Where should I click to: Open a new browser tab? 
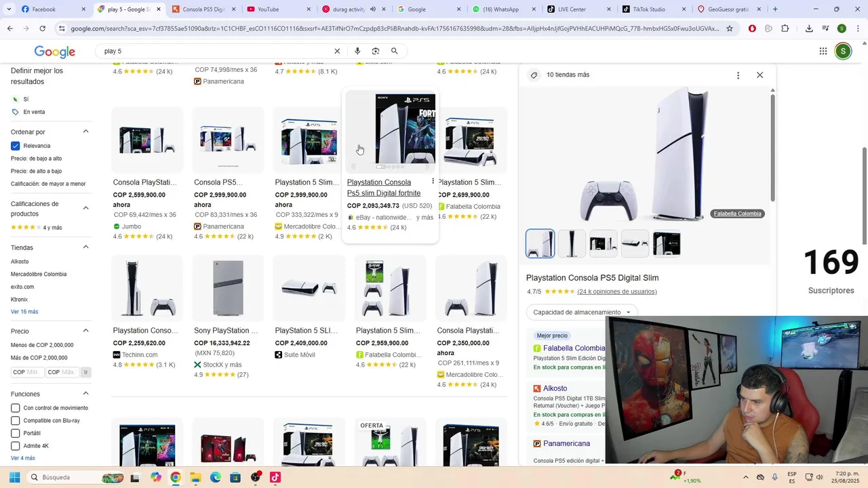pos(775,9)
